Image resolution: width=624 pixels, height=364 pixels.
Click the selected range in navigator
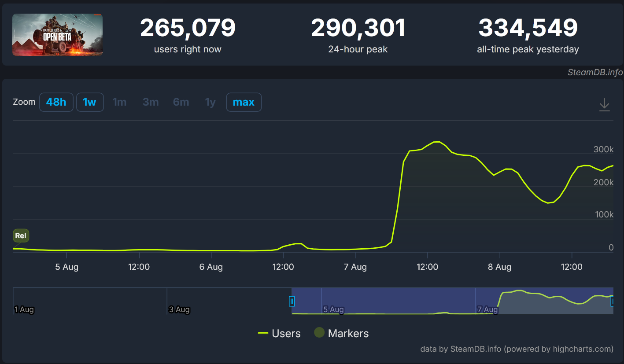click(x=452, y=301)
